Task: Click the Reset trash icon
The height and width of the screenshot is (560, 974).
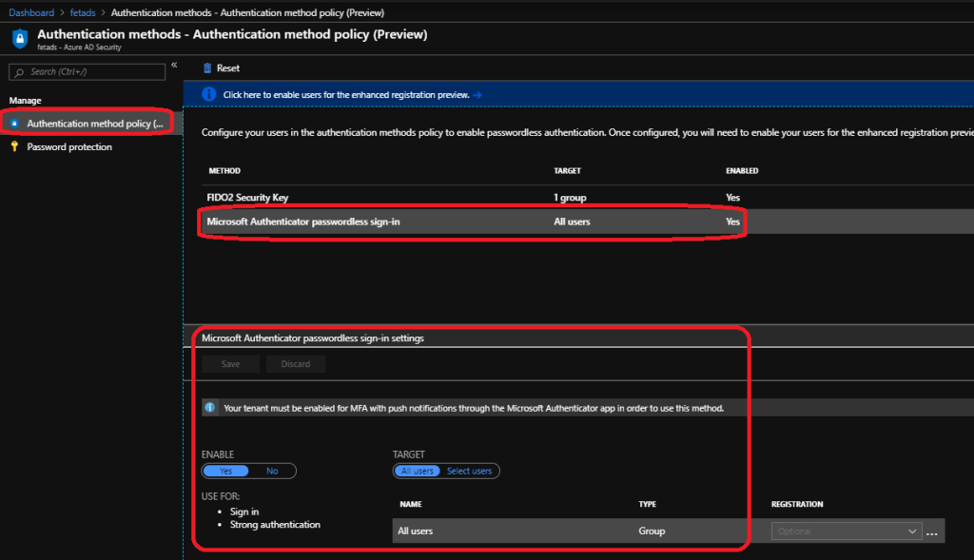Action: point(208,68)
